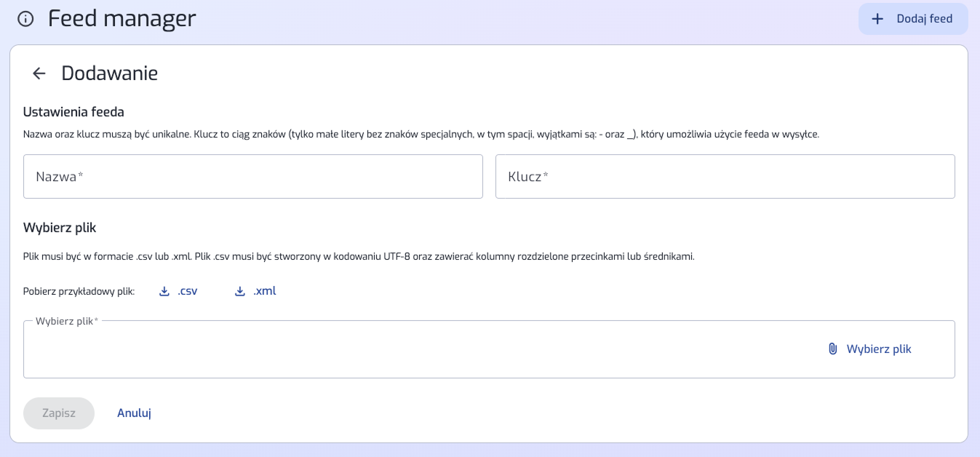Click the Dodawanie heading
980x457 pixels.
pos(109,73)
